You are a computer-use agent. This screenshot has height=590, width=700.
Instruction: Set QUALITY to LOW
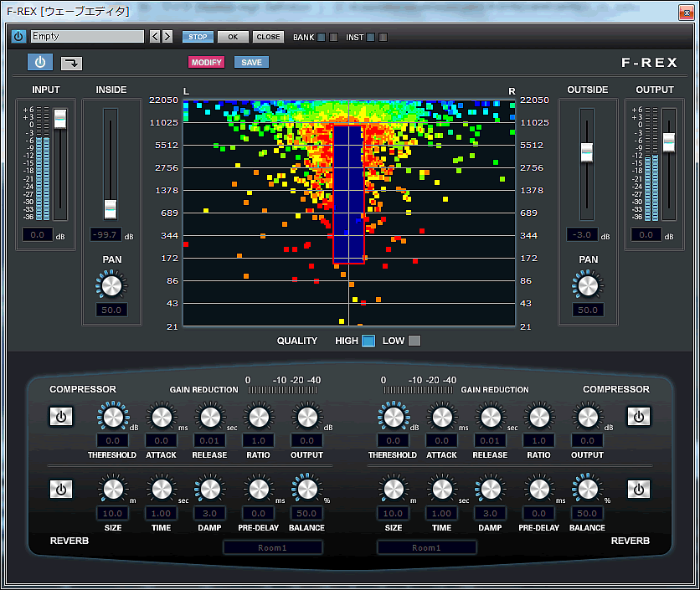pos(414,341)
